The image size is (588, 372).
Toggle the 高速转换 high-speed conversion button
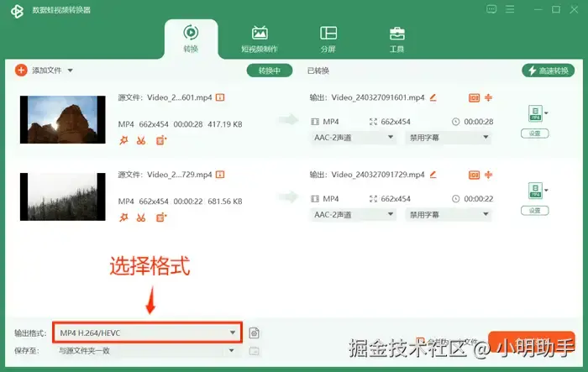[x=548, y=71]
